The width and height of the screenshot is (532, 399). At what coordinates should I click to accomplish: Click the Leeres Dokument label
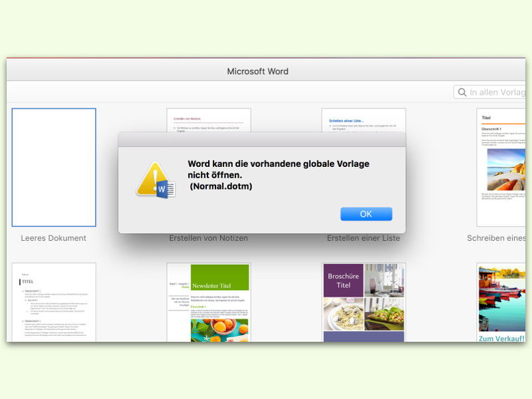tap(54, 237)
